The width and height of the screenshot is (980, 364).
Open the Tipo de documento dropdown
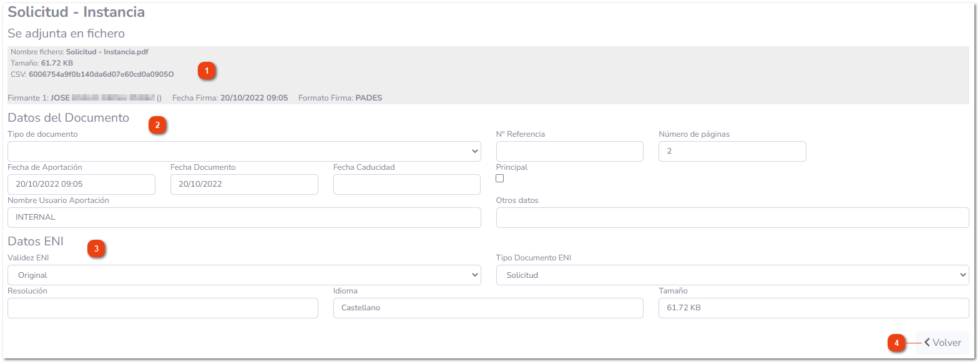tap(244, 151)
